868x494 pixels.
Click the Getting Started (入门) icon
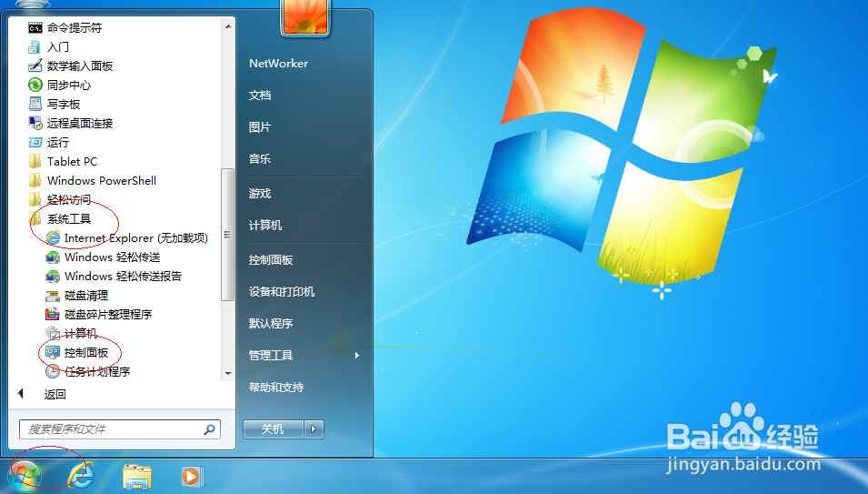point(35,47)
